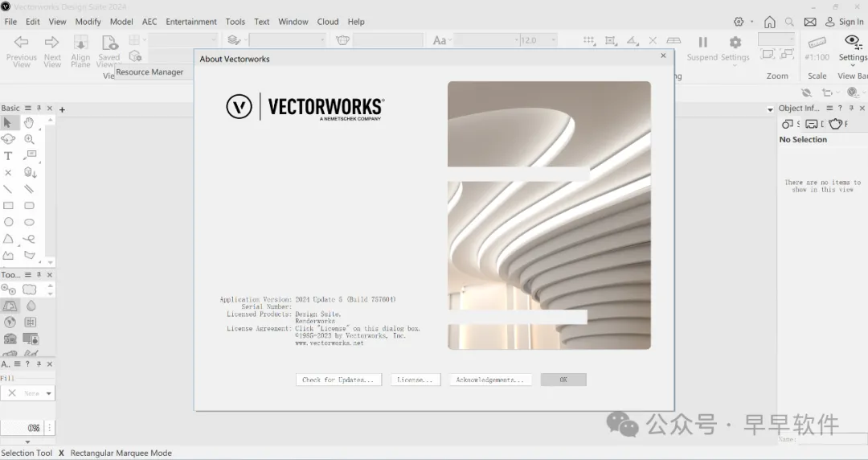
Task: Open the tab list dropdown arrow
Action: [770, 109]
